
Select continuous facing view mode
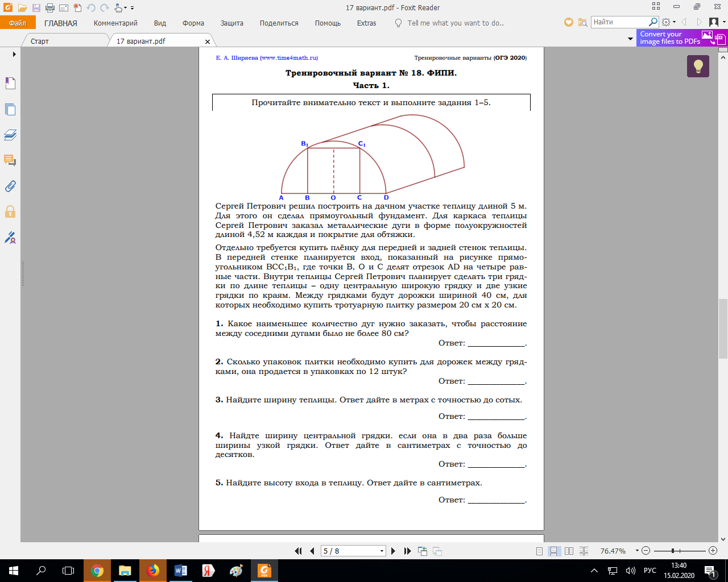tap(584, 551)
